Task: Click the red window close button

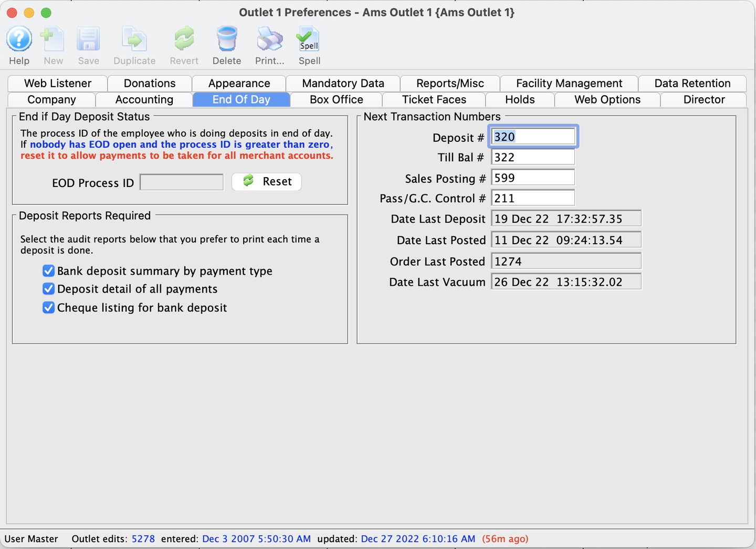Action: click(x=12, y=13)
